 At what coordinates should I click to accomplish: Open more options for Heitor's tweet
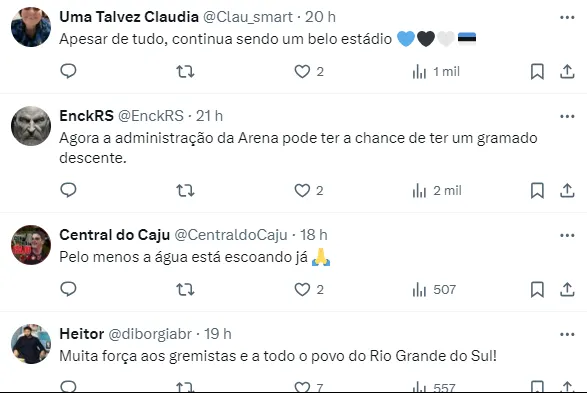567,334
